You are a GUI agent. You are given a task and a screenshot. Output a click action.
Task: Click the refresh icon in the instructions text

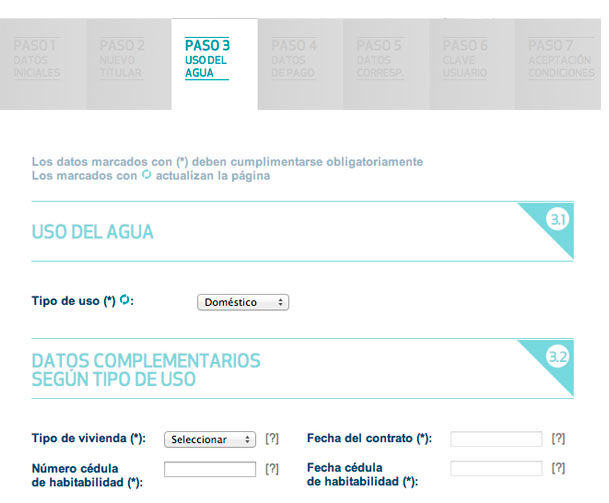146,174
